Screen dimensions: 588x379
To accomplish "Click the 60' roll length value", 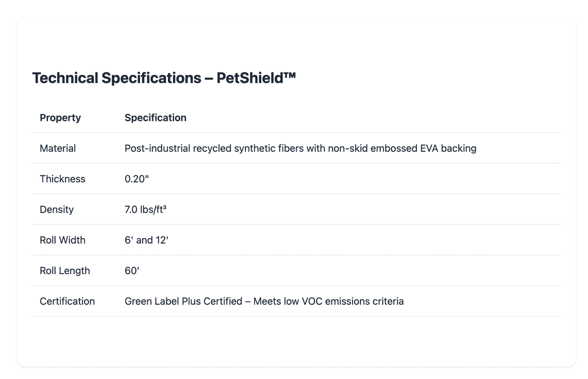I will click(x=132, y=270).
